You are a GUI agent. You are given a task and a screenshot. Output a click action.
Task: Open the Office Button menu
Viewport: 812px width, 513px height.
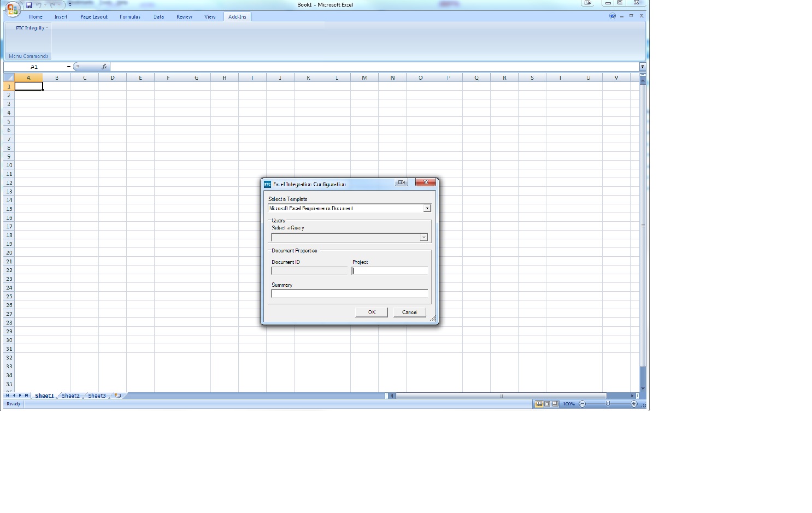(x=12, y=8)
